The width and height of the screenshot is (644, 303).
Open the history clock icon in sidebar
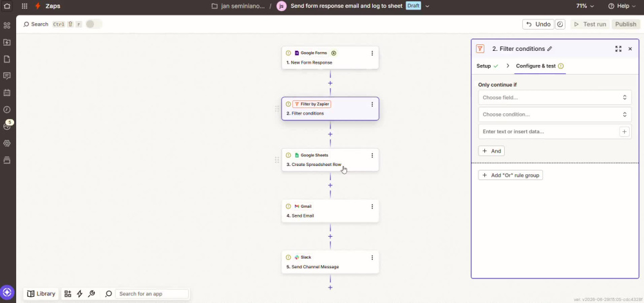pyautogui.click(x=6, y=109)
